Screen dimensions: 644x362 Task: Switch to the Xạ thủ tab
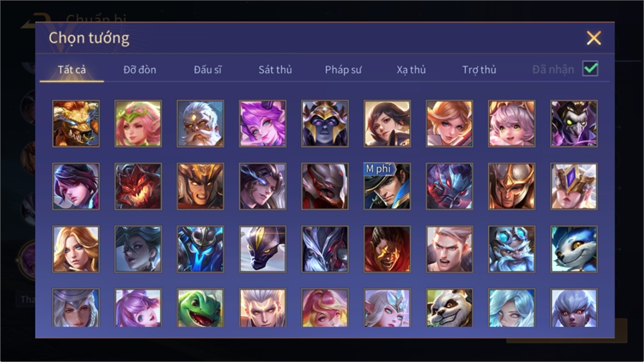click(x=411, y=70)
